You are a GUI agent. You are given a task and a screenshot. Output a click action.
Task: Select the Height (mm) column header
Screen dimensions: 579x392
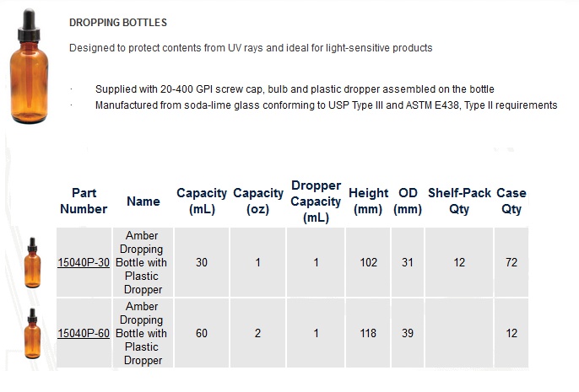[x=368, y=201]
